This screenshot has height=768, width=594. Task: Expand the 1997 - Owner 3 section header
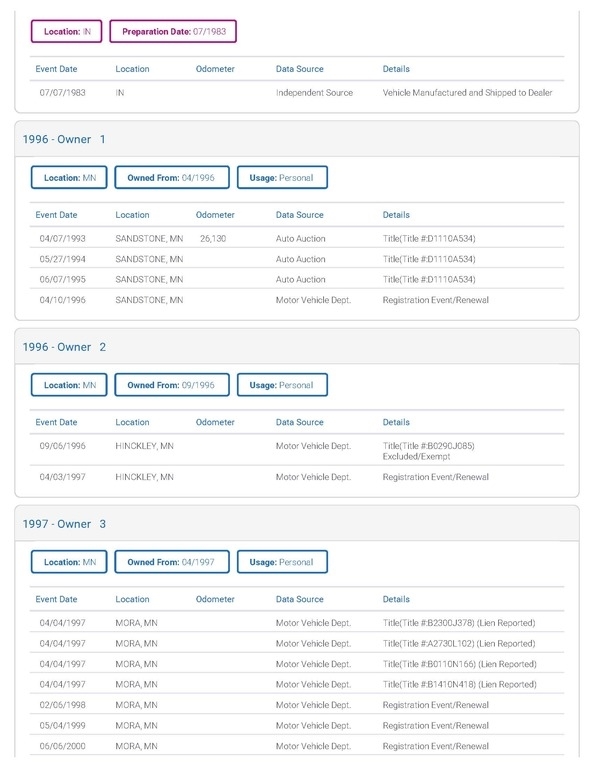(x=297, y=524)
